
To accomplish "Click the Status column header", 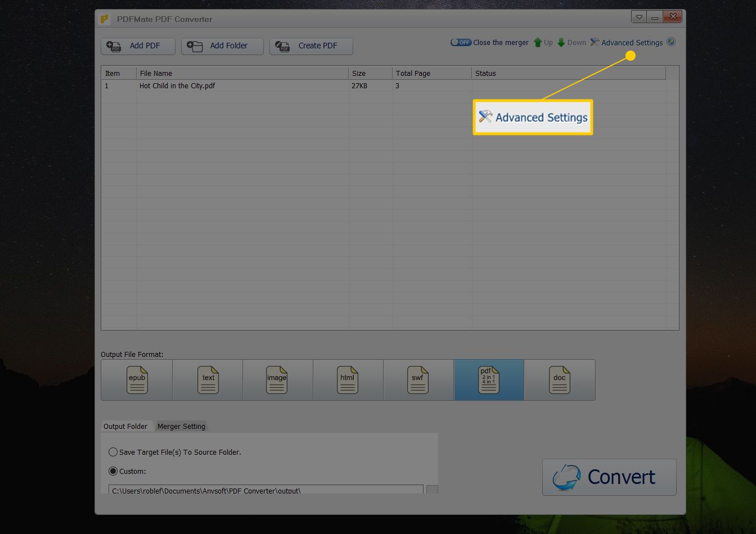I will (569, 73).
